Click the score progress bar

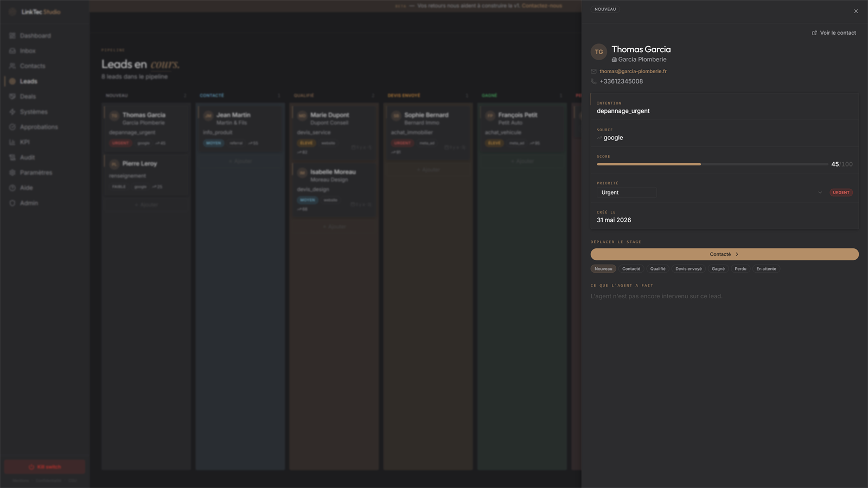[x=712, y=164]
